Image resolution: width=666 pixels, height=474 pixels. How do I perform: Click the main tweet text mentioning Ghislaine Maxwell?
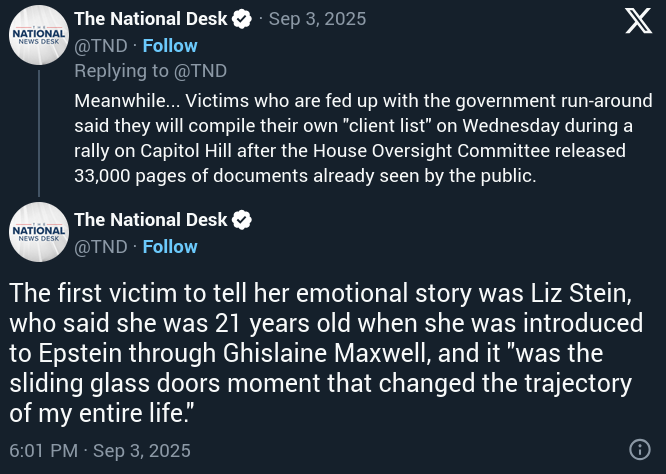(x=330, y=354)
